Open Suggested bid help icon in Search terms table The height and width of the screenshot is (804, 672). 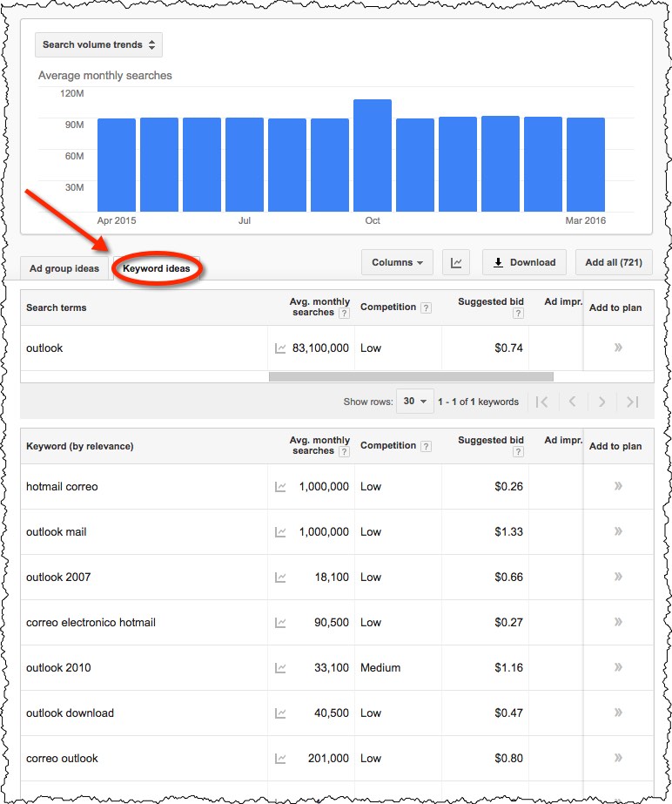[x=518, y=313]
